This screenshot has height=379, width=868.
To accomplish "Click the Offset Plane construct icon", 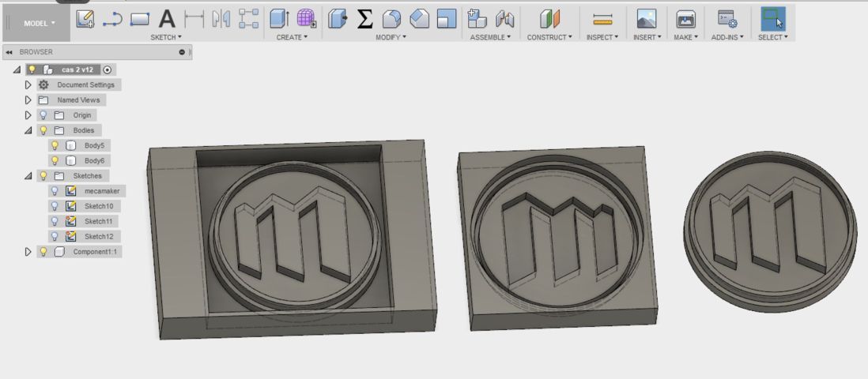I will tap(549, 20).
